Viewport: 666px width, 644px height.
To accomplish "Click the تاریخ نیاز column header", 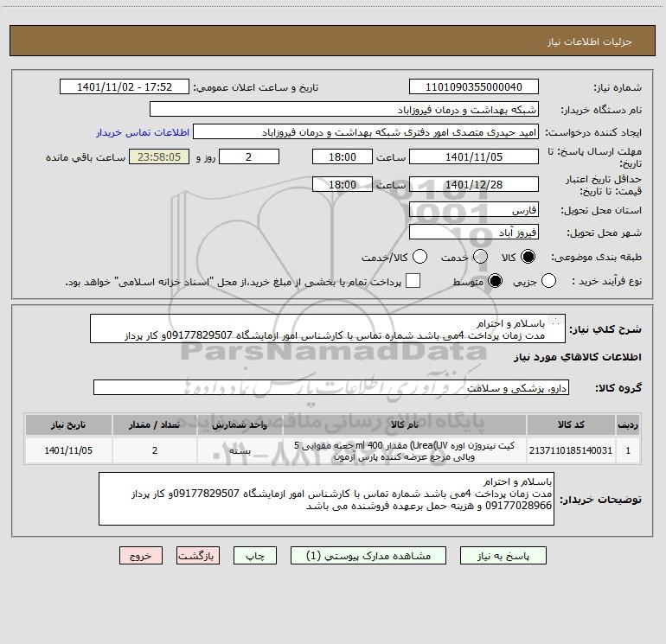I will tap(68, 424).
